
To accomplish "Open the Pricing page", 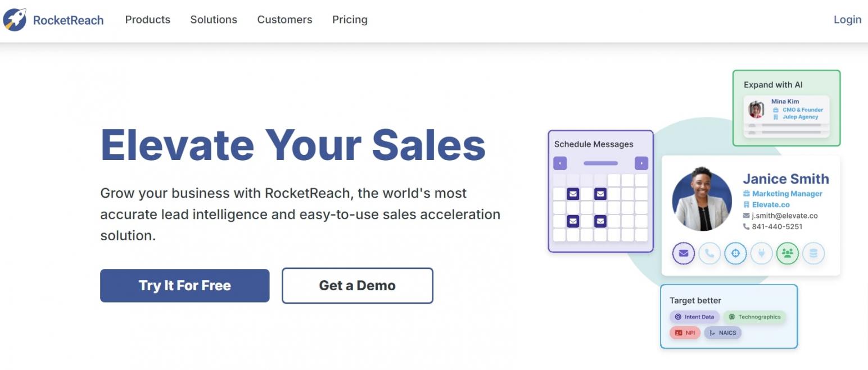I will pos(350,20).
